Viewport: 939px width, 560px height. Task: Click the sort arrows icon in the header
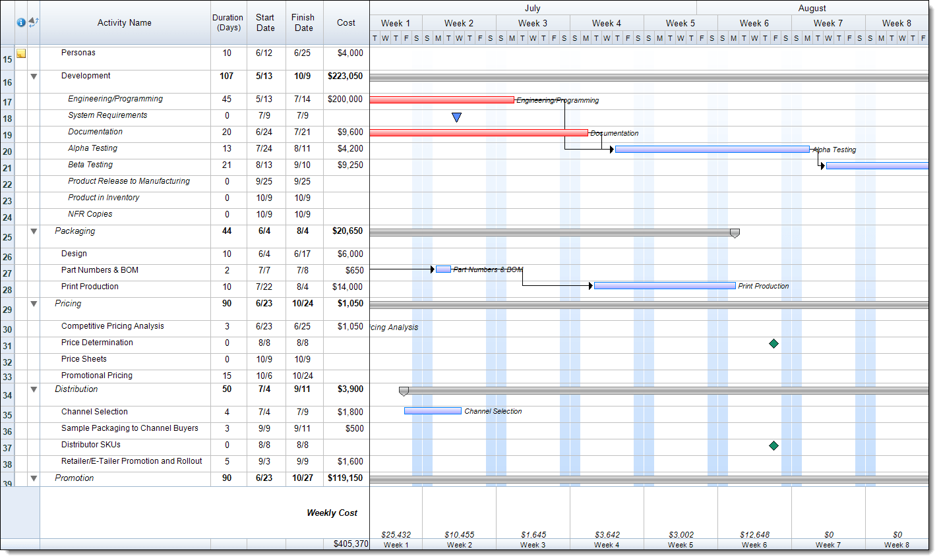[34, 22]
